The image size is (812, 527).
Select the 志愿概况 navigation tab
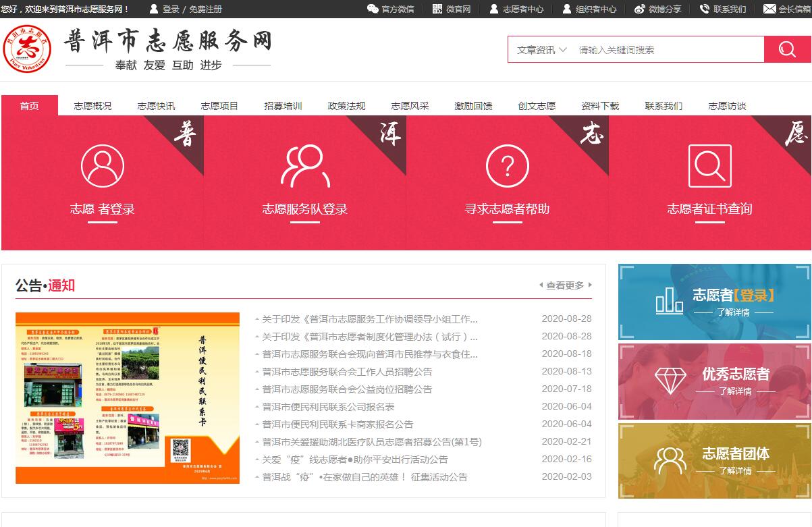(x=92, y=106)
